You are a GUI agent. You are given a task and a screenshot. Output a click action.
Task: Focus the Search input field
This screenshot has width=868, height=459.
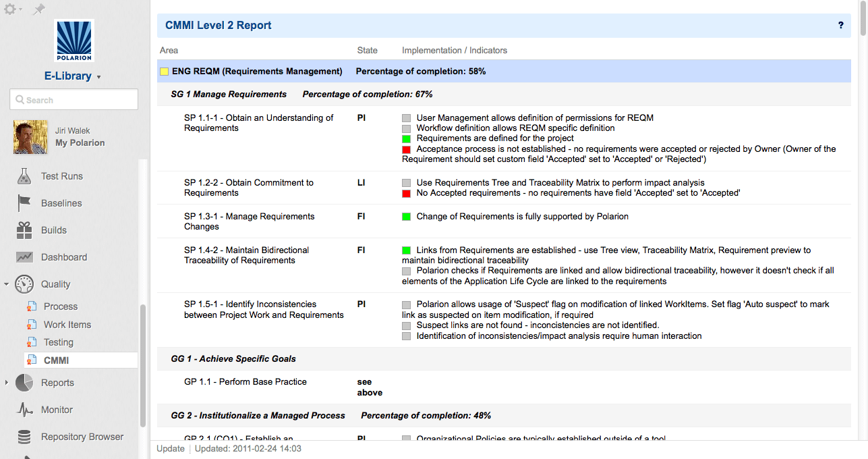tap(74, 99)
